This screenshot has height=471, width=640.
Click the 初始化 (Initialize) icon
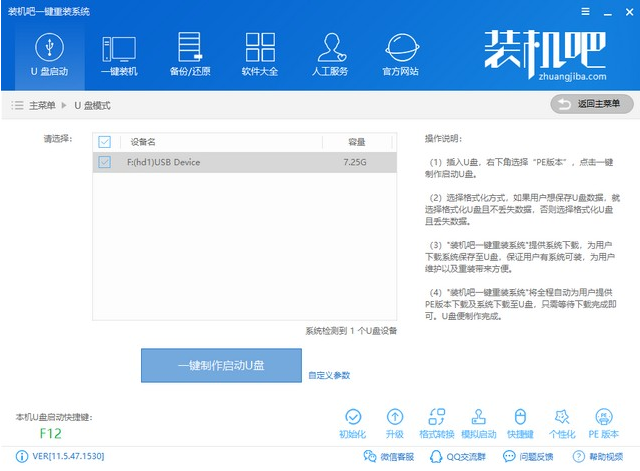(x=353, y=417)
